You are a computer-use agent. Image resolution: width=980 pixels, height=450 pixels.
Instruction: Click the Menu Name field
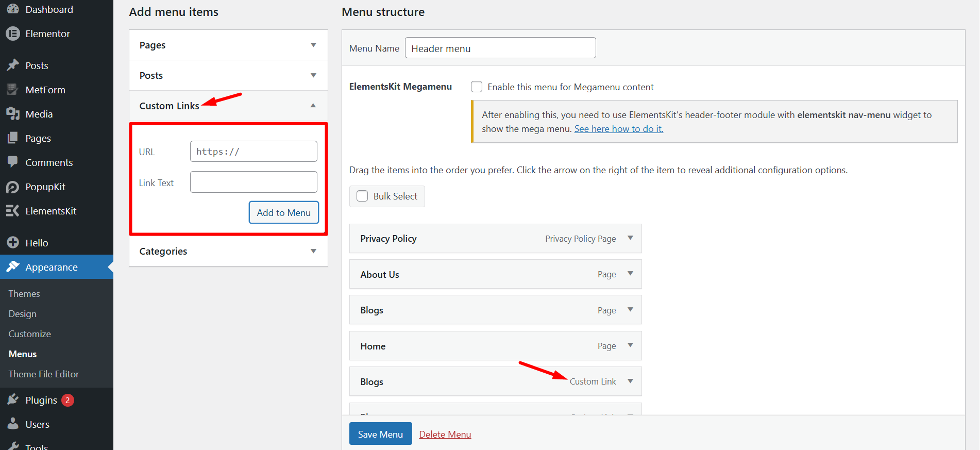(x=500, y=48)
